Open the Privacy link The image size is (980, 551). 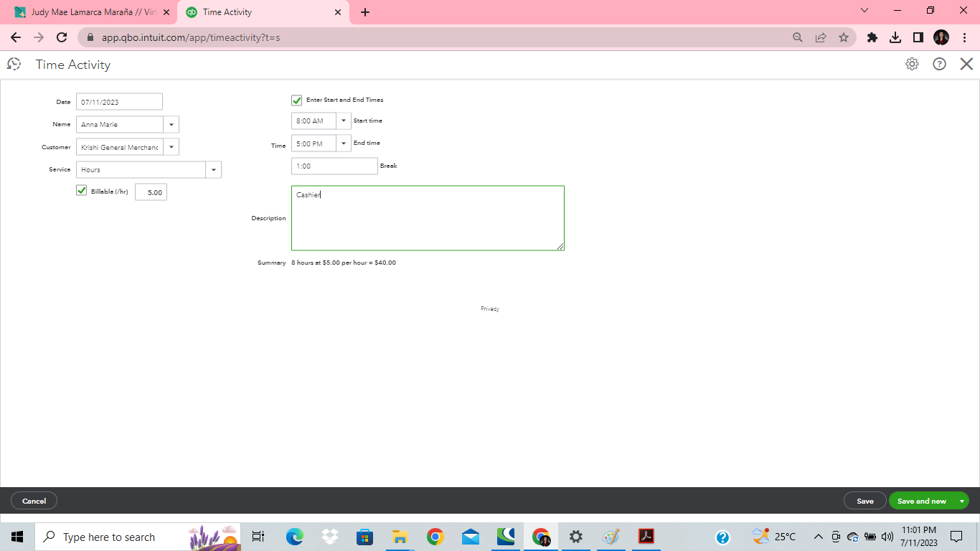pyautogui.click(x=490, y=309)
